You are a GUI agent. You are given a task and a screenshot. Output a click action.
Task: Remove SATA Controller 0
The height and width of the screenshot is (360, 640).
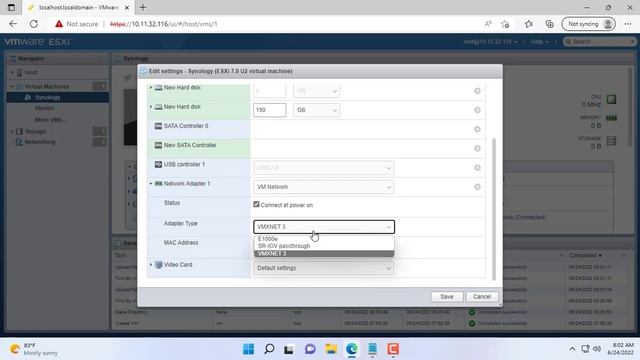(x=477, y=129)
